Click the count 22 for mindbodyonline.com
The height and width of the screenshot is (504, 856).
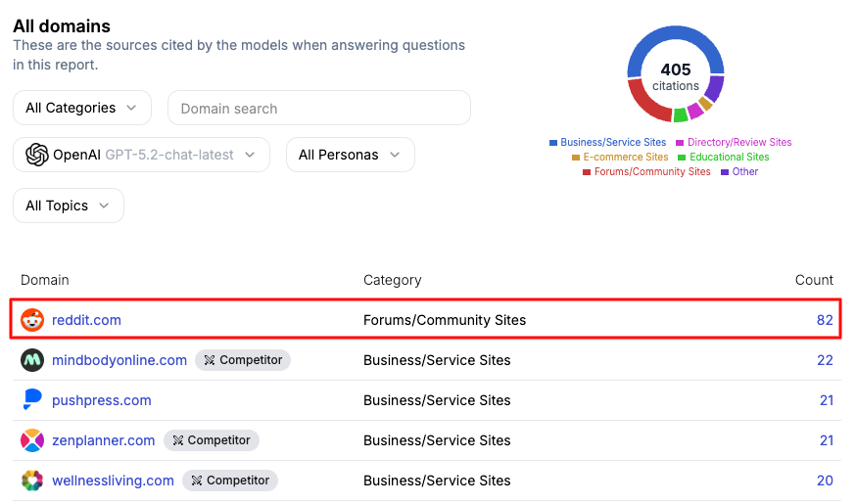tap(825, 360)
